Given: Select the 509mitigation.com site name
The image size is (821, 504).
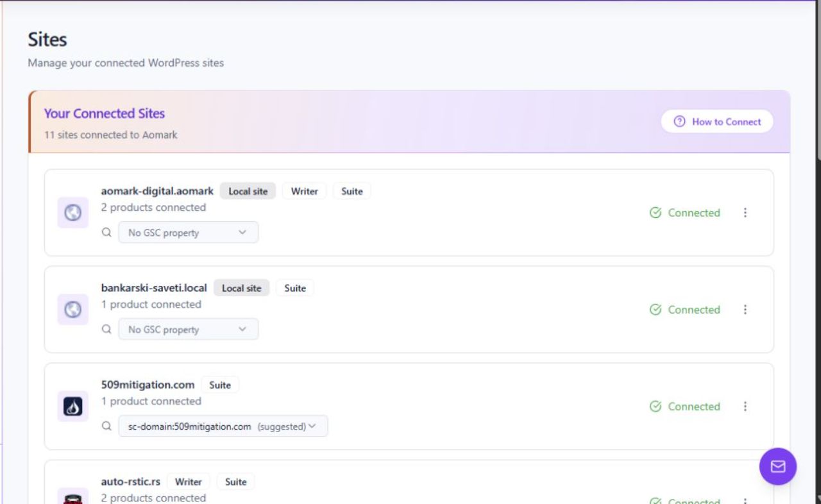Looking at the screenshot, I should pyautogui.click(x=148, y=384).
